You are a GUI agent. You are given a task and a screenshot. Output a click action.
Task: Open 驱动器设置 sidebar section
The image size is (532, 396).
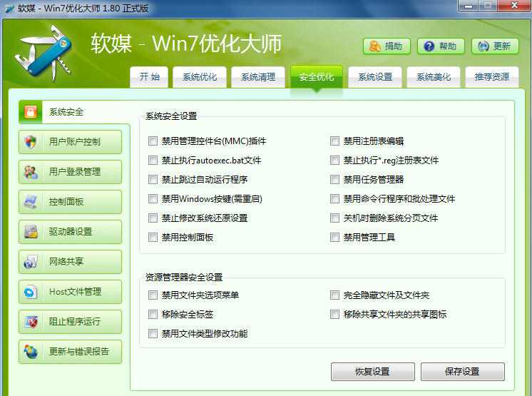[x=70, y=232]
